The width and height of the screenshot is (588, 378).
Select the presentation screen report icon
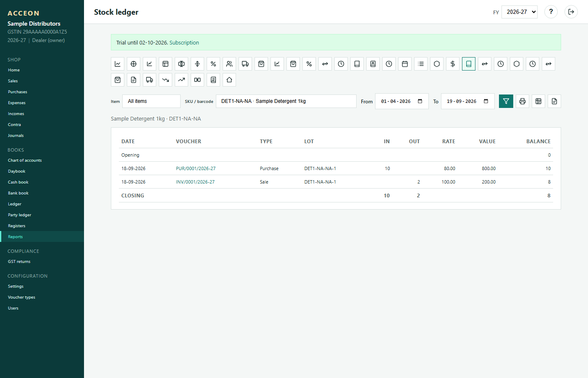181,64
